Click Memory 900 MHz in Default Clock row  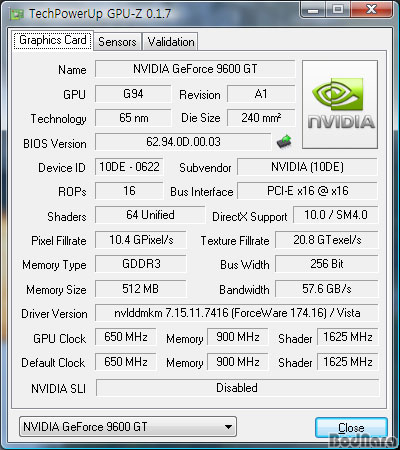[x=238, y=362]
